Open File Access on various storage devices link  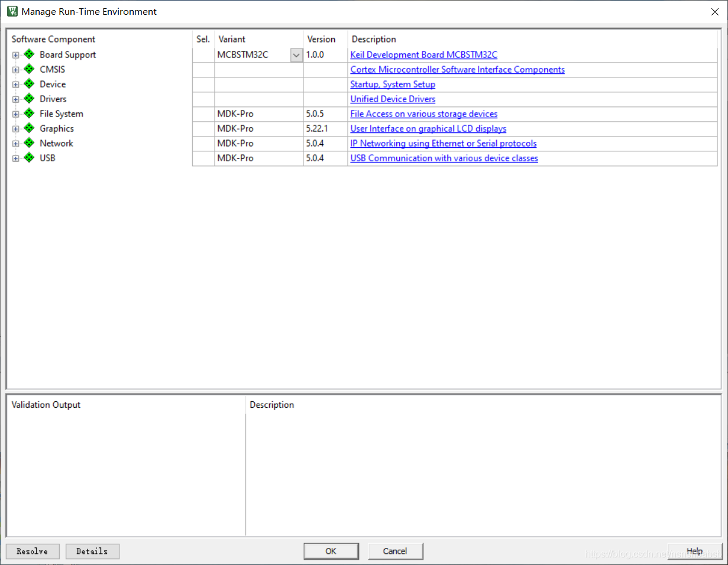423,113
